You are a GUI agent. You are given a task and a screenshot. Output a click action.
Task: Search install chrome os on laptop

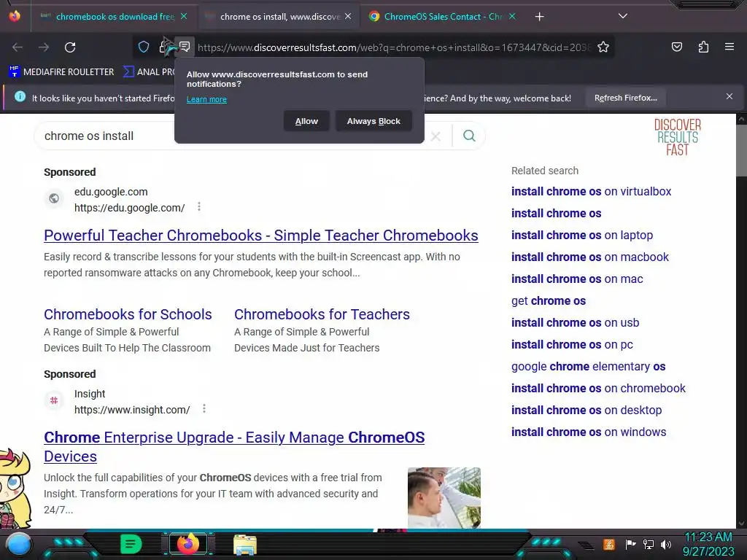click(x=582, y=236)
